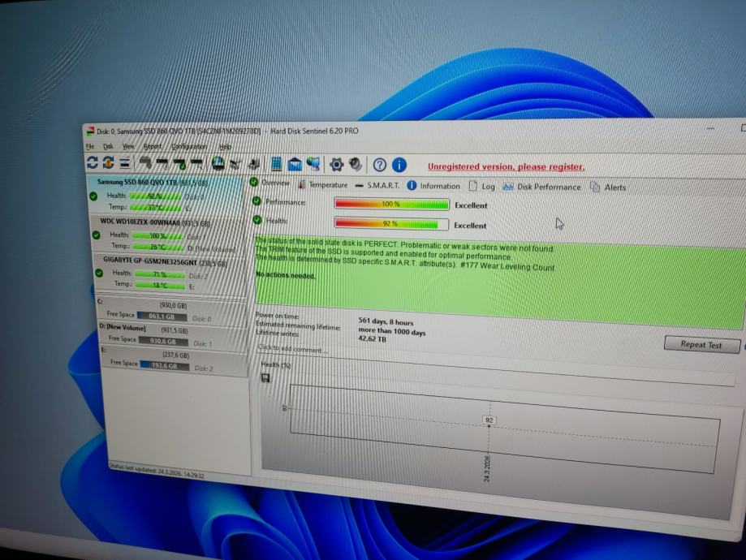Screen dimensions: 746x560
Task: Click the refresh icon with orange warning badge
Action: [x=109, y=162]
